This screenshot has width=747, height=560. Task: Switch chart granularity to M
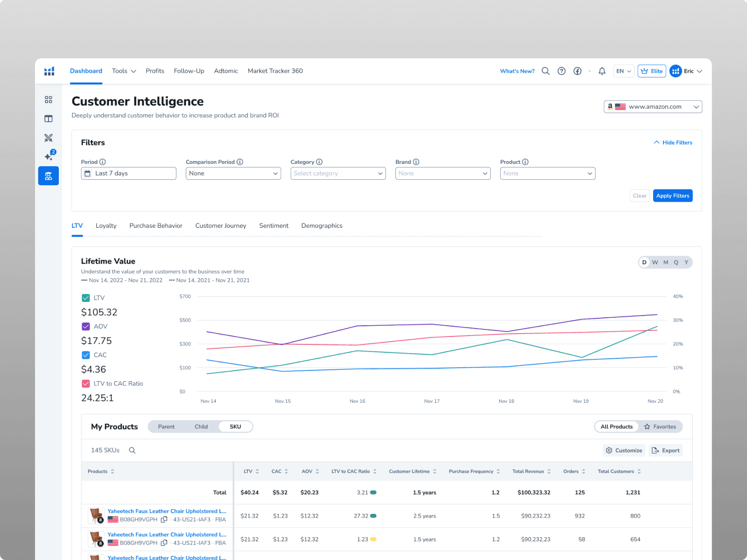coord(666,262)
